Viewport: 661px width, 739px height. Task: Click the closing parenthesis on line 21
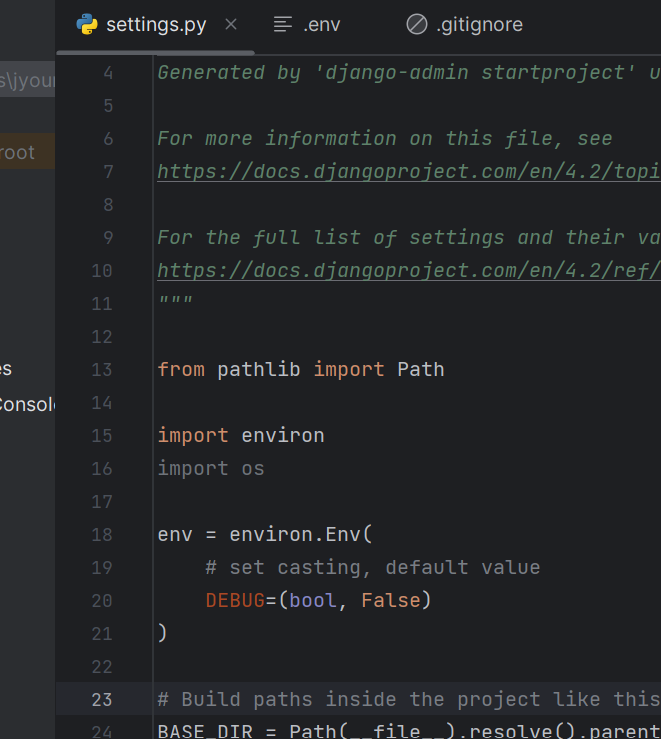click(162, 633)
